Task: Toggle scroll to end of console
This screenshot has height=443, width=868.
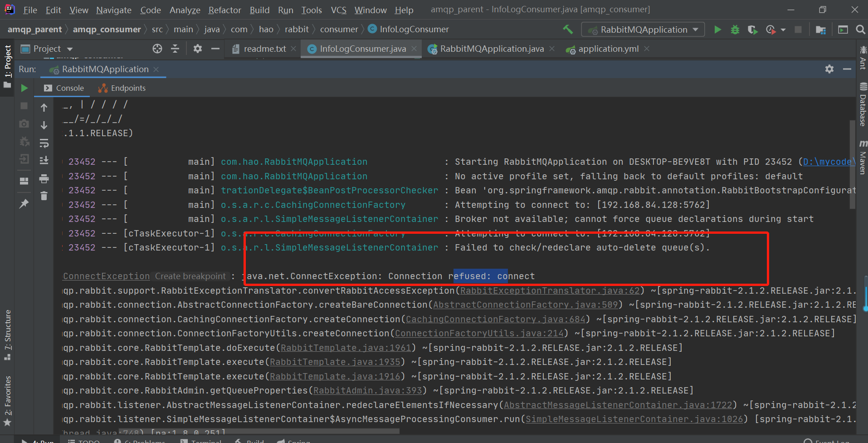Action: [x=44, y=161]
